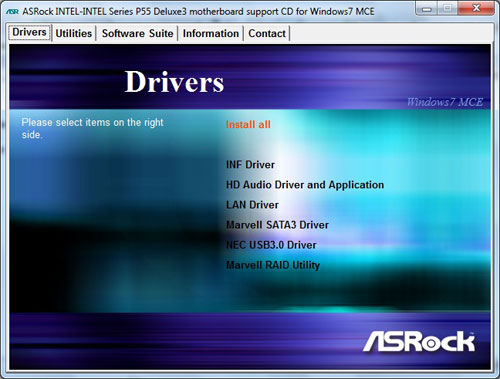The width and height of the screenshot is (500, 379).
Task: Click the 'Please select items' instruction text
Action: click(92, 128)
